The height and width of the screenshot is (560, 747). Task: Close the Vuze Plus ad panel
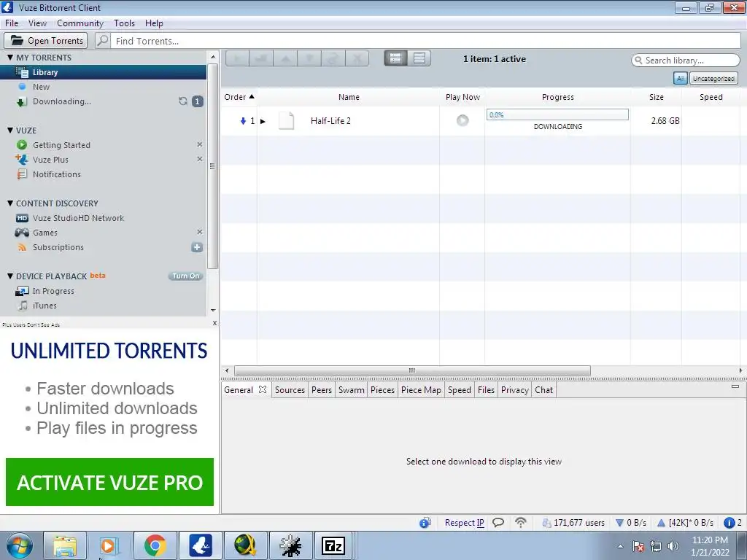point(214,323)
